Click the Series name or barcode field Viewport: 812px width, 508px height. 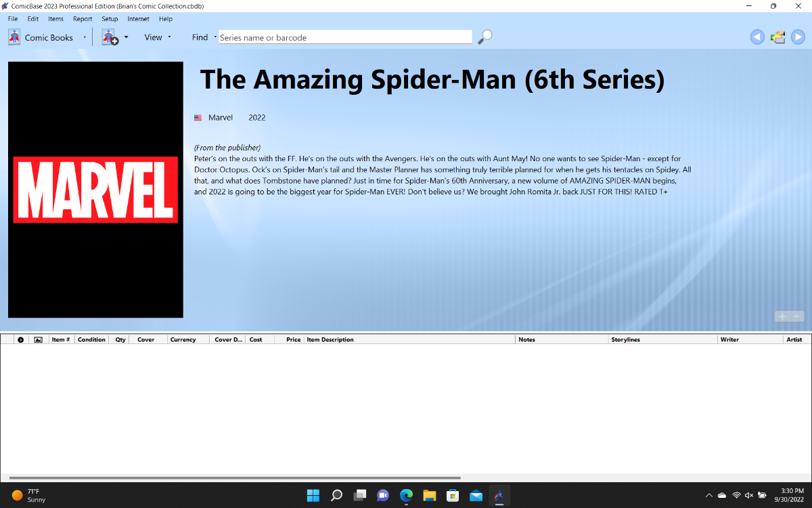click(345, 37)
